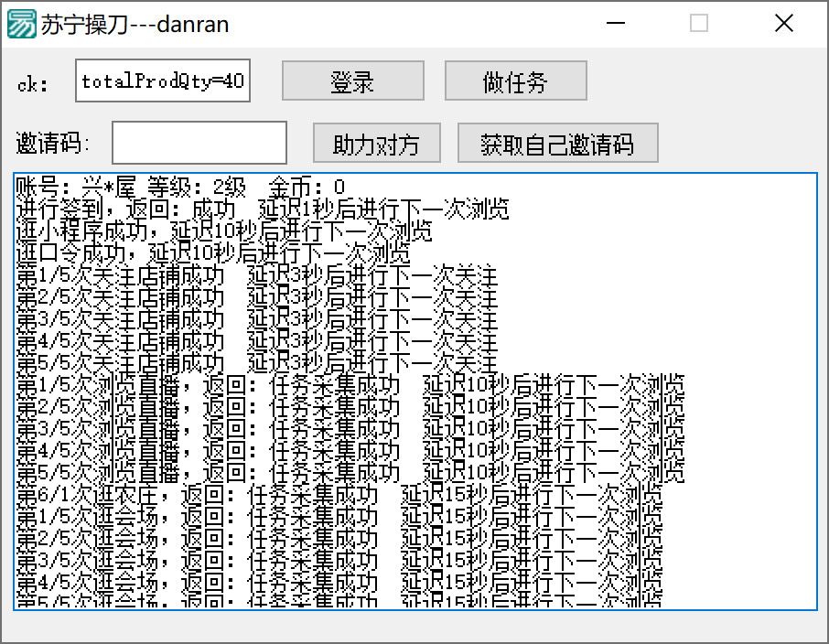
Task: Click the 第4/5次关注店铺成功 log line
Action: pyautogui.click(x=257, y=343)
